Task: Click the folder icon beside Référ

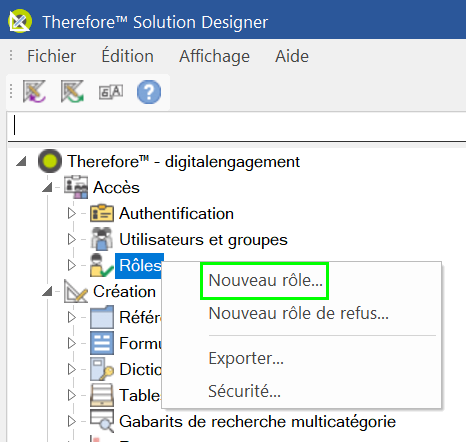Action: pos(102,317)
